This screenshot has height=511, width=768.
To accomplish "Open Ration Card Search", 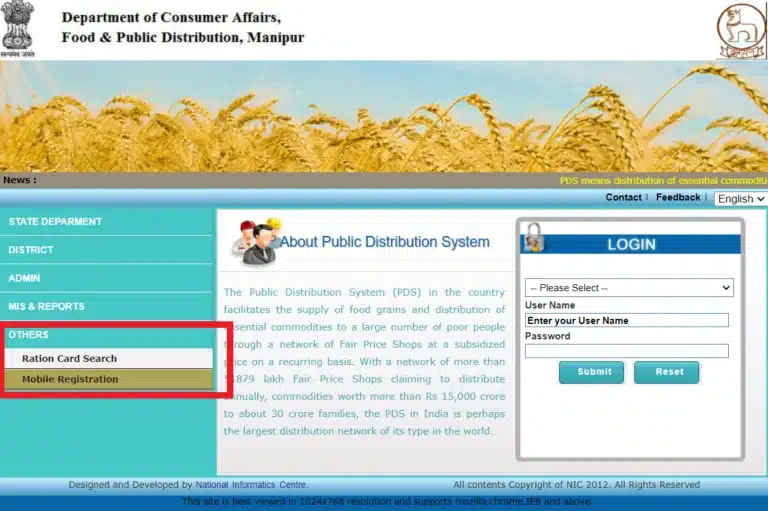I will pyautogui.click(x=69, y=358).
